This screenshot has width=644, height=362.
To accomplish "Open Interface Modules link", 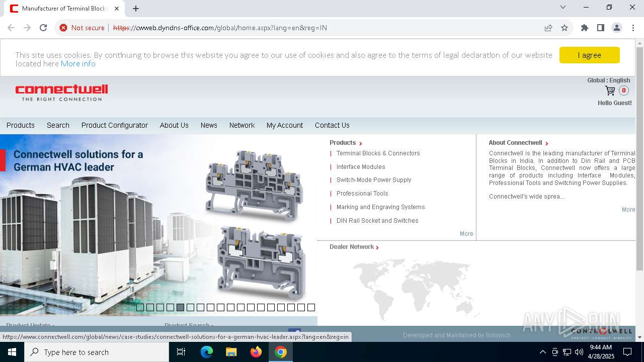I will click(x=361, y=167).
